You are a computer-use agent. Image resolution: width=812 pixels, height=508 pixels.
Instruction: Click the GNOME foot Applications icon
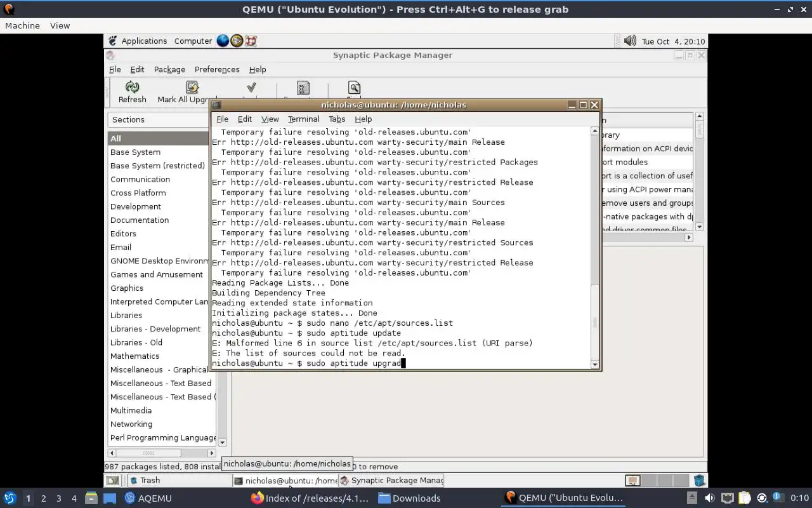click(112, 41)
